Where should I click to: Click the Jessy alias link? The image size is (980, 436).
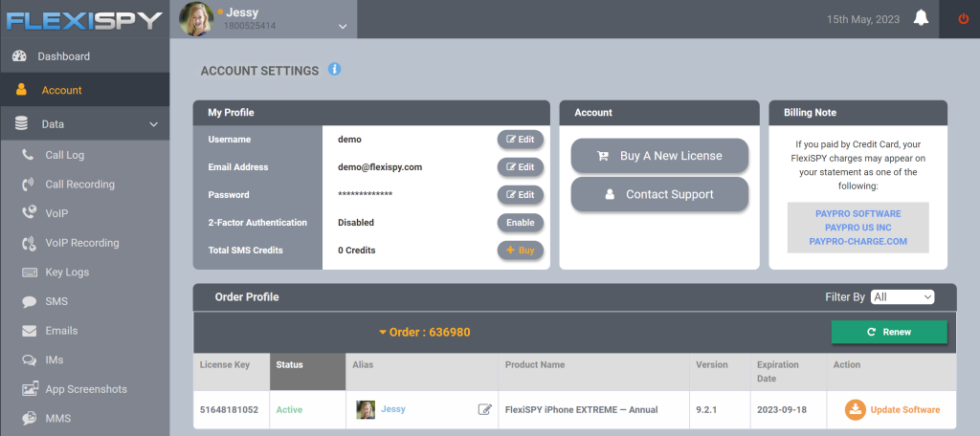click(393, 409)
